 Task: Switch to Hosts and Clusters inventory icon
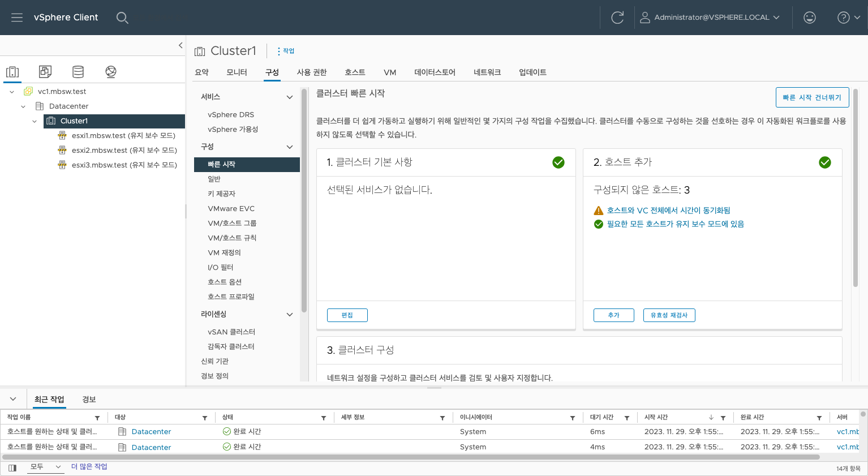pos(12,72)
